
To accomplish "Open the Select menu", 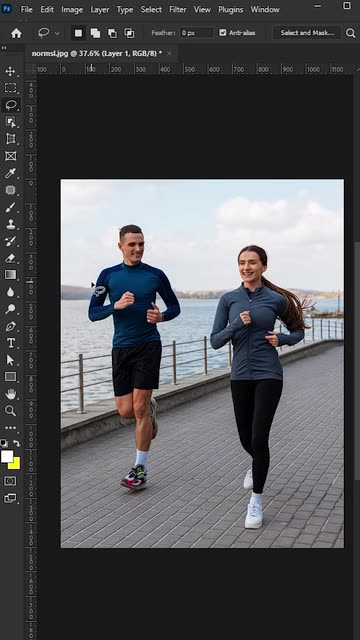I will [x=151, y=9].
